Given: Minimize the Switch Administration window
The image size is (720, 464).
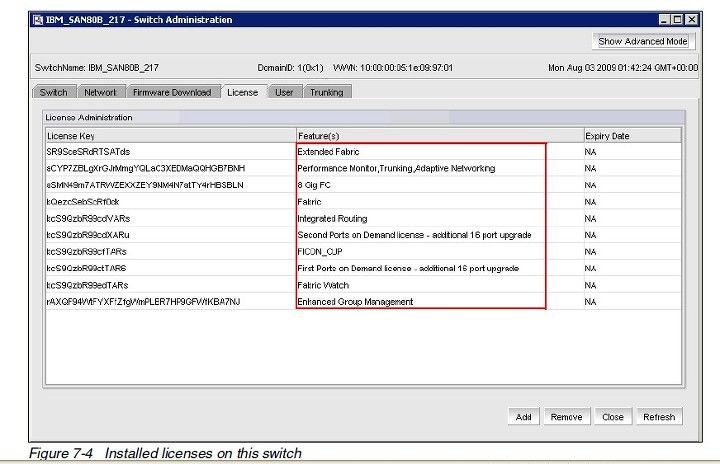Looking at the screenshot, I should tap(664, 20).
